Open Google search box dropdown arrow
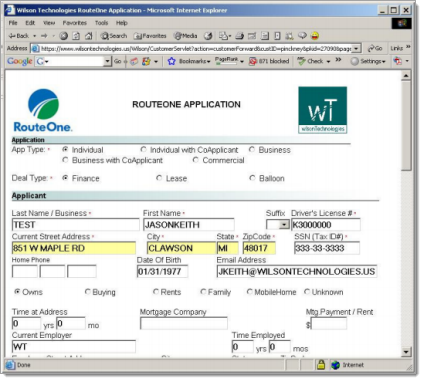This screenshot has width=423, height=381. coord(107,61)
